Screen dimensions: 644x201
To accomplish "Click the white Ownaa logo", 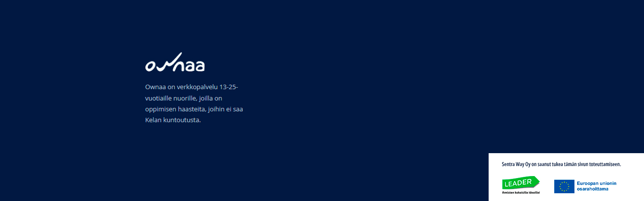I will (x=175, y=62).
